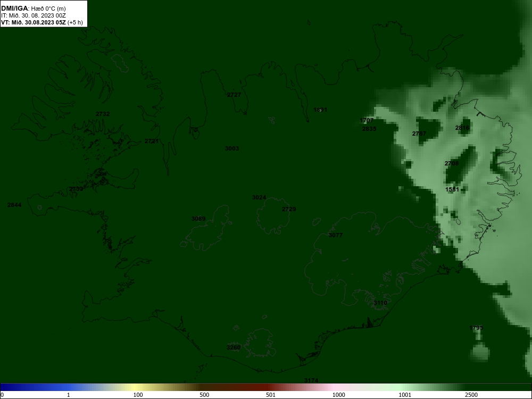Click the map value 2816
The height and width of the screenshot is (399, 532).
(x=462, y=128)
